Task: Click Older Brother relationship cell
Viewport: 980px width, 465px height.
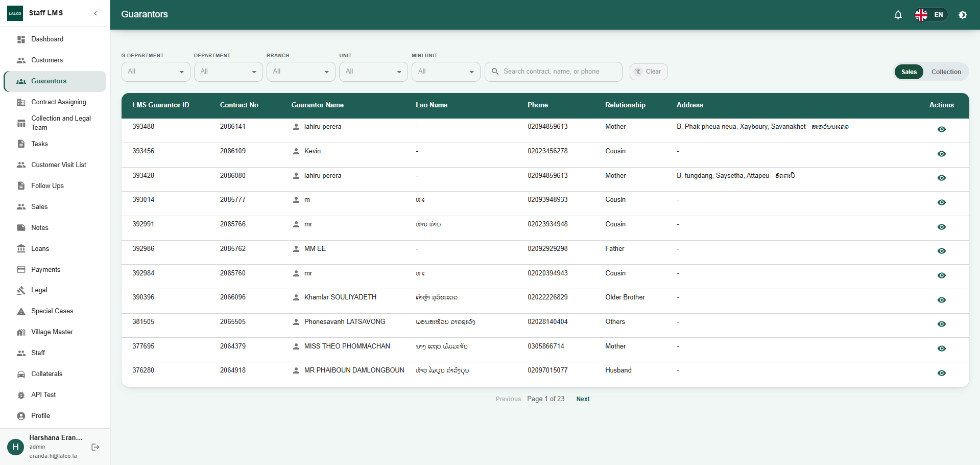Action: pos(625,297)
